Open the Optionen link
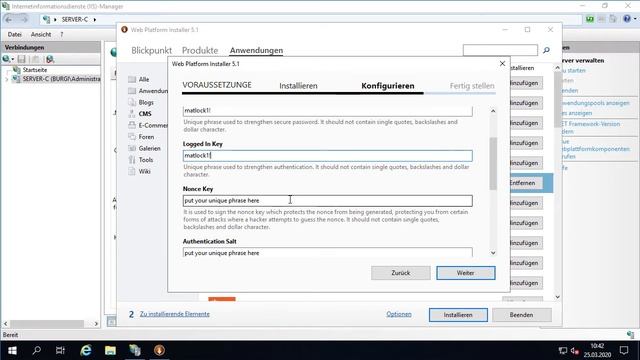The image size is (640, 360). tap(399, 314)
